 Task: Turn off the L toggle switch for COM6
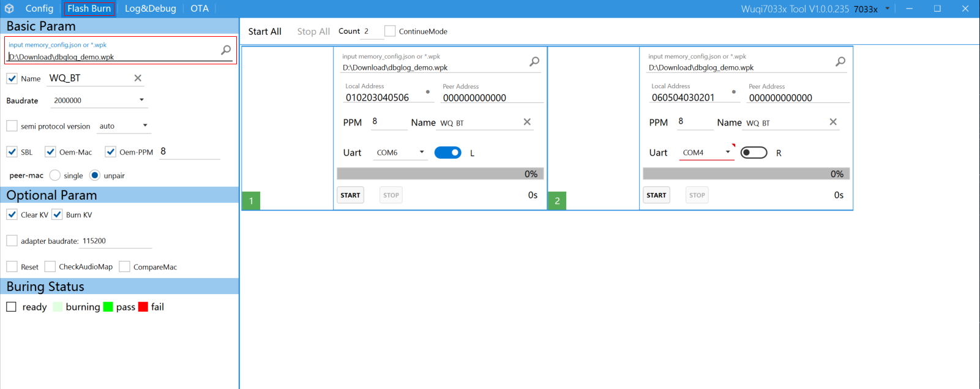pos(447,153)
